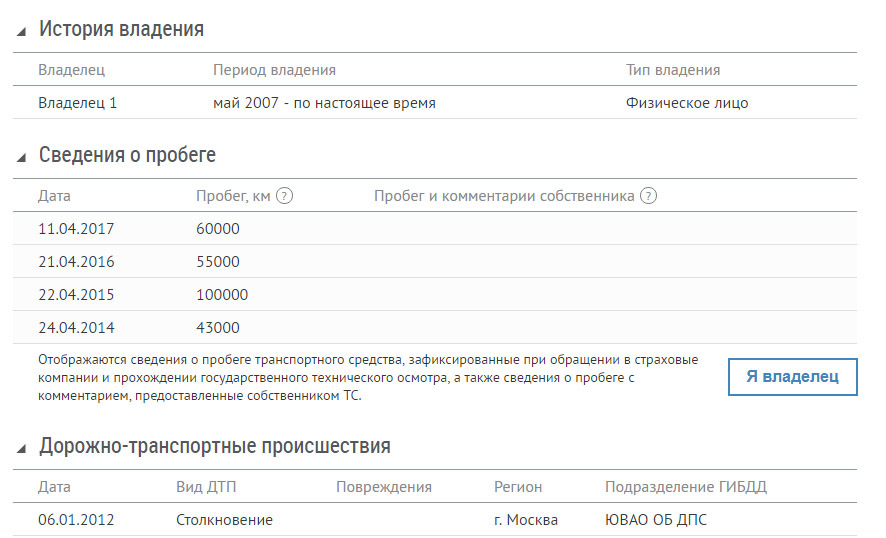The image size is (886, 538).
Task: Collapse the Сведения о пробеге section
Action: (x=21, y=158)
